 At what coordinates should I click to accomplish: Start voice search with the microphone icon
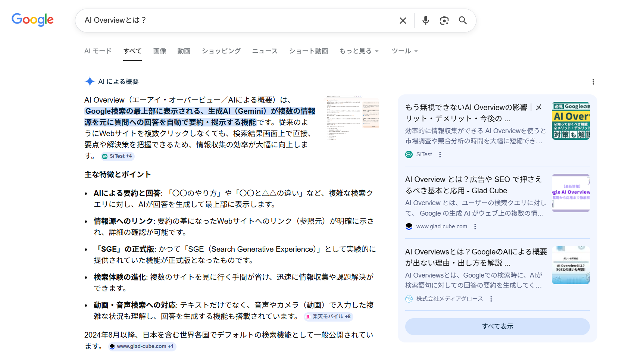426,21
